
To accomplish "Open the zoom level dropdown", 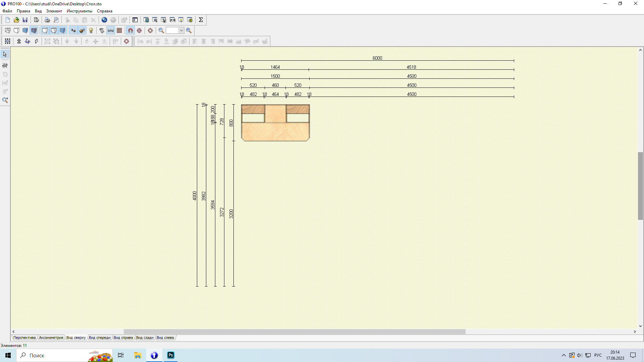I will pos(181,31).
